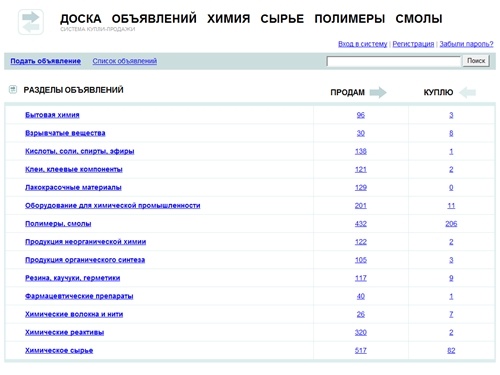Open Фармацевтические препараты section

point(79,296)
